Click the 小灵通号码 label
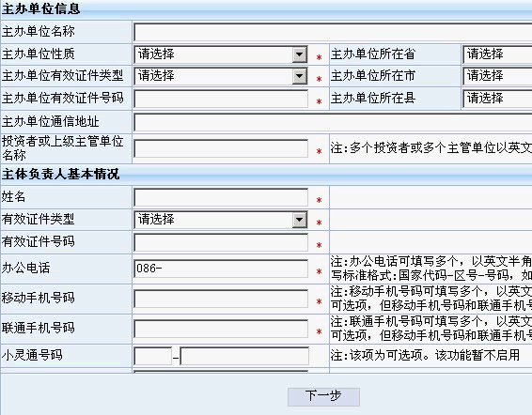The width and height of the screenshot is (532, 415). pos(32,355)
